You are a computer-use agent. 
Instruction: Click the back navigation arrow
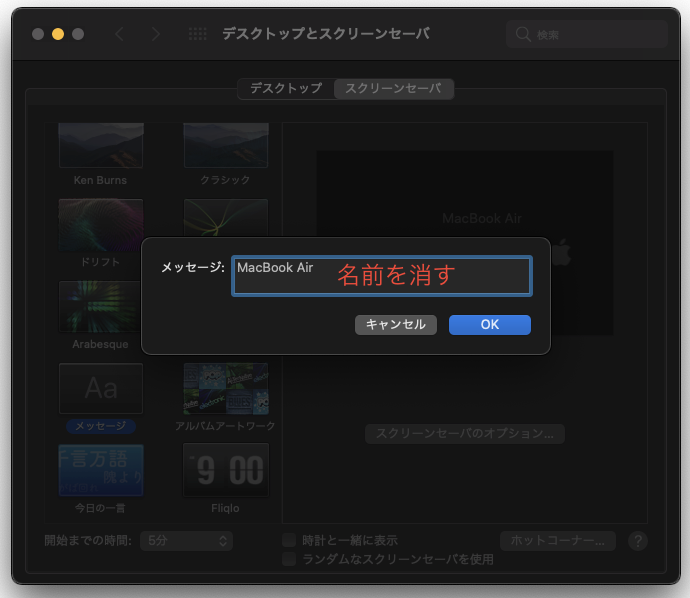(x=120, y=34)
